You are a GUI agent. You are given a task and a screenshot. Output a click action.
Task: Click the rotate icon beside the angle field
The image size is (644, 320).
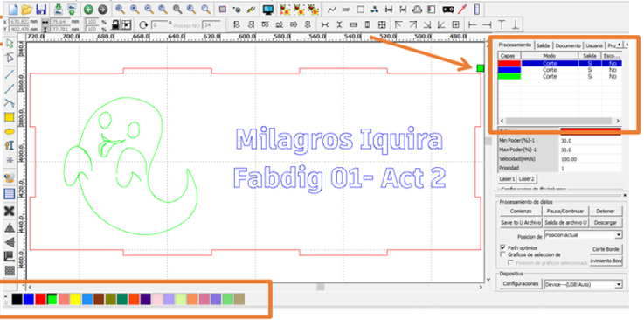click(x=143, y=25)
